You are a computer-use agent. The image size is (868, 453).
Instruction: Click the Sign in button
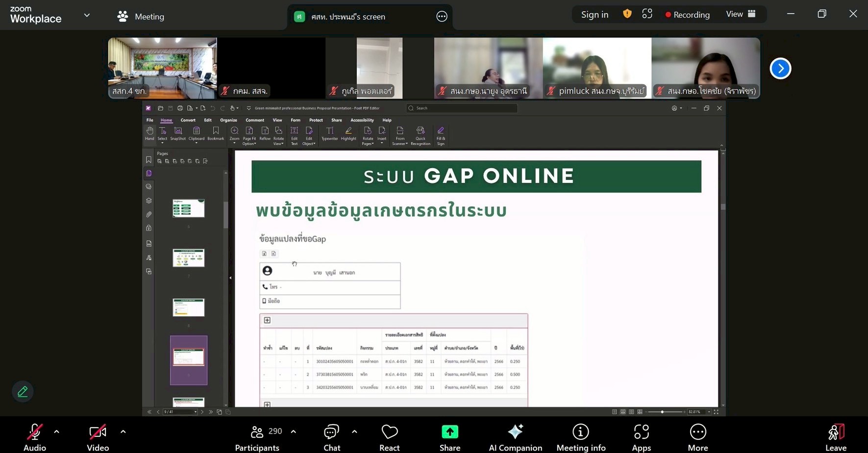point(595,15)
